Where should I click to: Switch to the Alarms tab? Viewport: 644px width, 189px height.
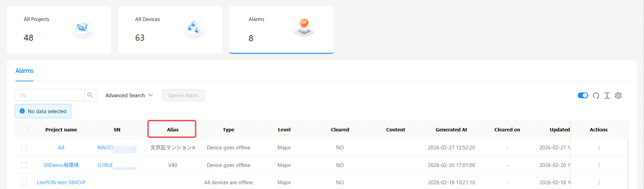click(x=24, y=71)
